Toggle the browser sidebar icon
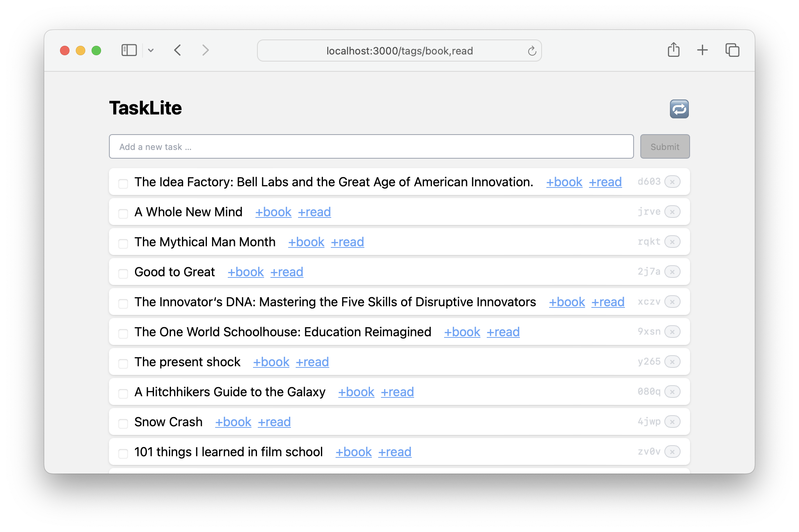Viewport: 799px width, 532px height. click(128, 50)
